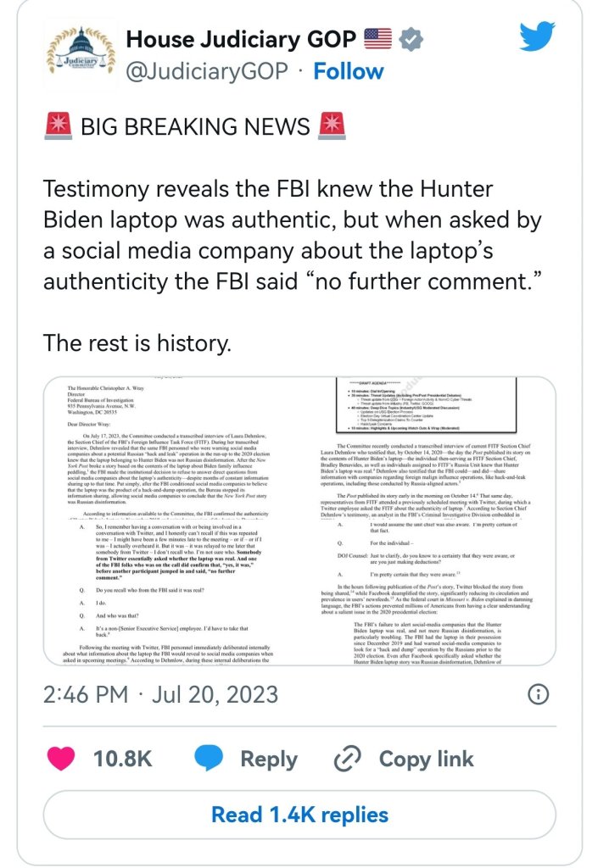
Task: Click the copy link chain icon
Action: click(x=348, y=759)
